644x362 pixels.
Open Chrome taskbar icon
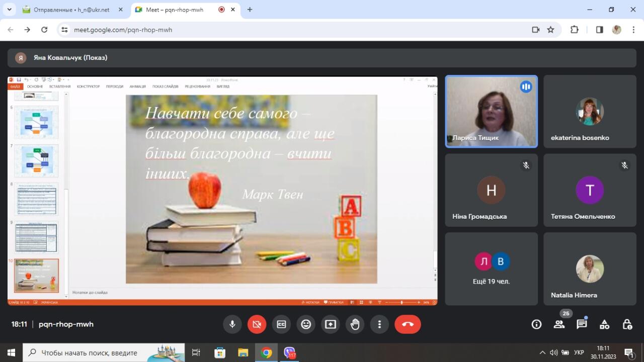point(267,352)
